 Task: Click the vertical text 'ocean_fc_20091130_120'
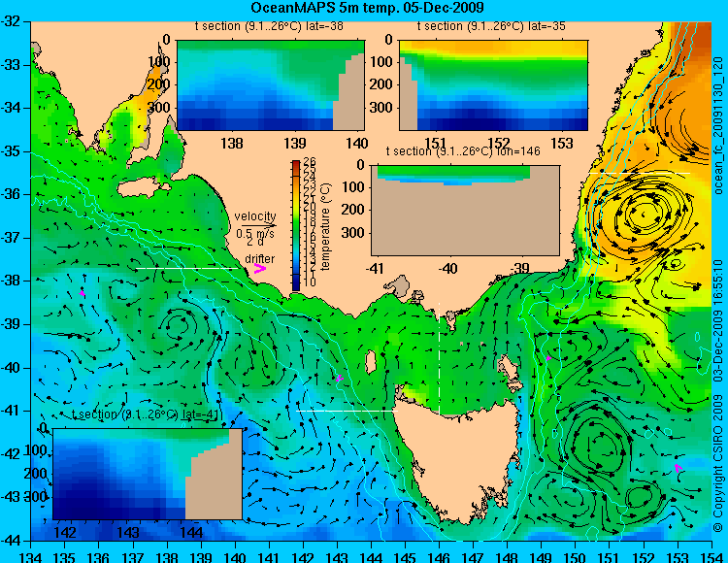click(718, 125)
